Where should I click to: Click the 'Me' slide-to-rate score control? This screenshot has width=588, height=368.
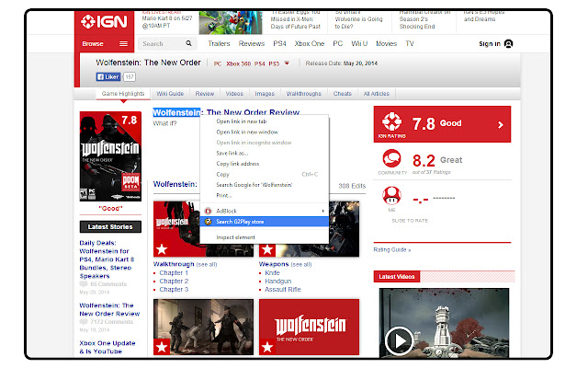(x=434, y=199)
